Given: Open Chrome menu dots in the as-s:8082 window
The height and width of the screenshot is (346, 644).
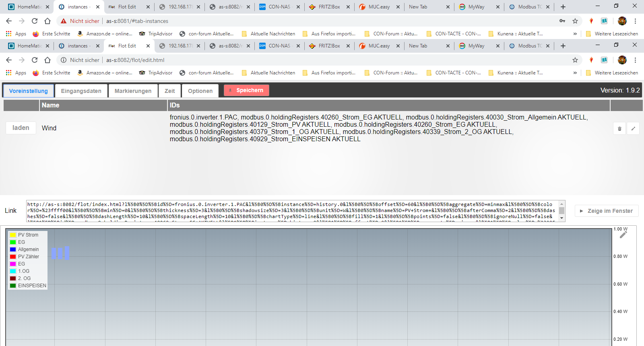Looking at the screenshot, I should click(x=635, y=60).
